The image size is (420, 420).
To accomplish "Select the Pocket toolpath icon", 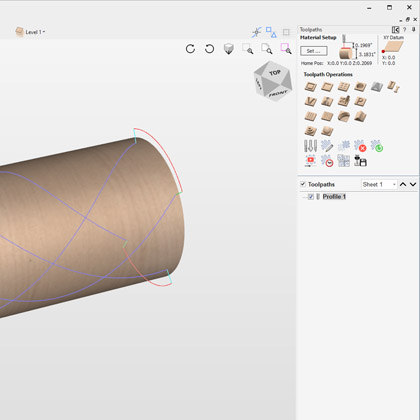I will [327, 87].
